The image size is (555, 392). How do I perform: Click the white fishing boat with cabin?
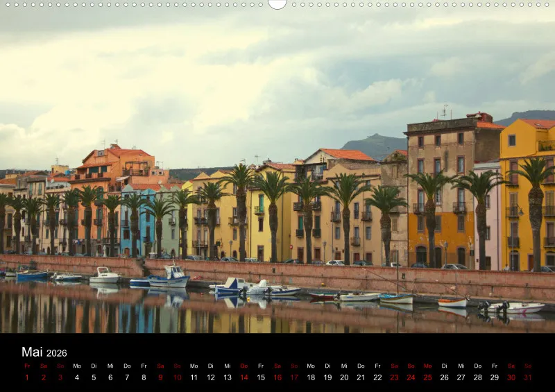pyautogui.click(x=169, y=276)
